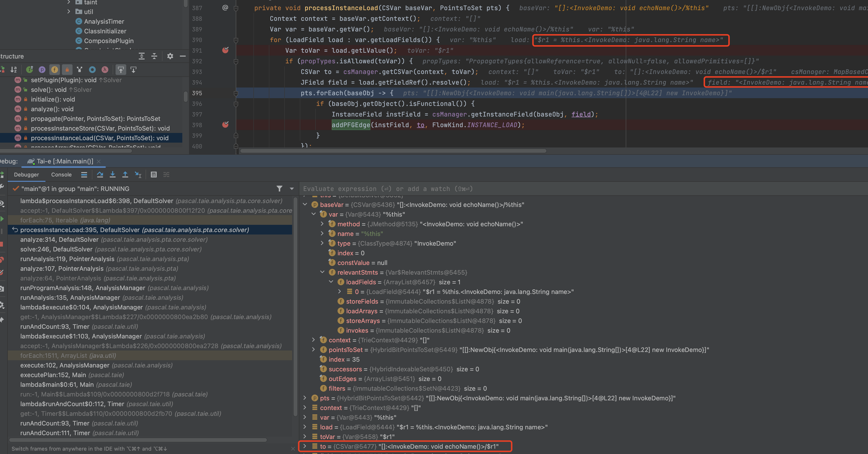Collapse the relevantStmts node

(x=322, y=272)
